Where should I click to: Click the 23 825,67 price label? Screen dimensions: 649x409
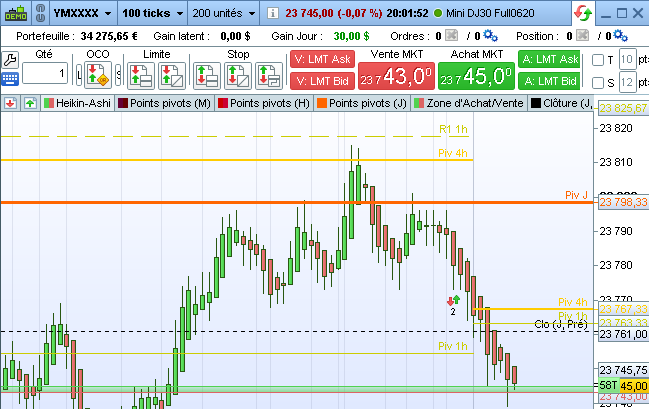click(623, 108)
